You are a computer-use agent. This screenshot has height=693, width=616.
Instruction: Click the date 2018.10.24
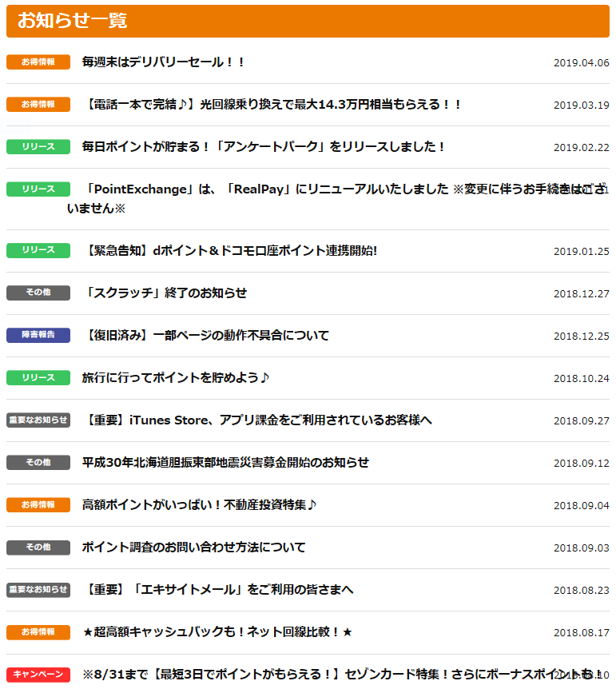582,379
